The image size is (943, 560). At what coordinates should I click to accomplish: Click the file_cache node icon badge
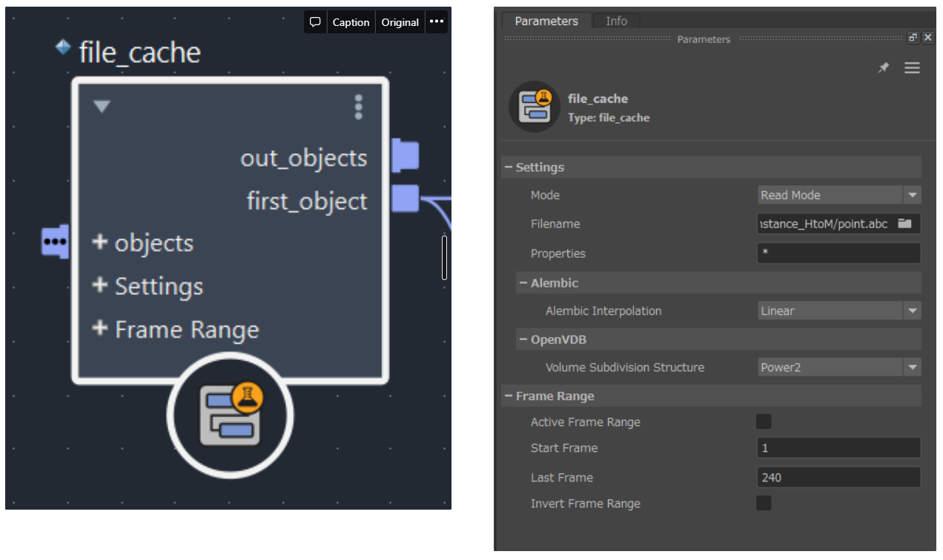point(231,416)
